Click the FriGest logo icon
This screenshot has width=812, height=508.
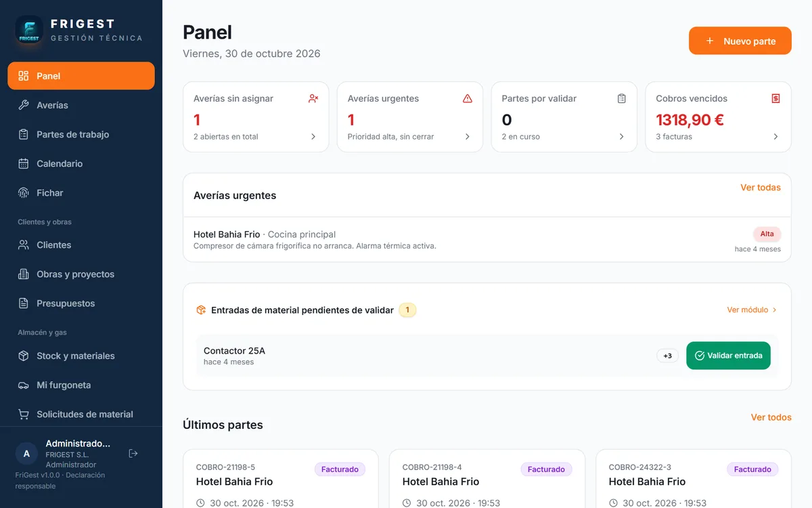point(29,30)
